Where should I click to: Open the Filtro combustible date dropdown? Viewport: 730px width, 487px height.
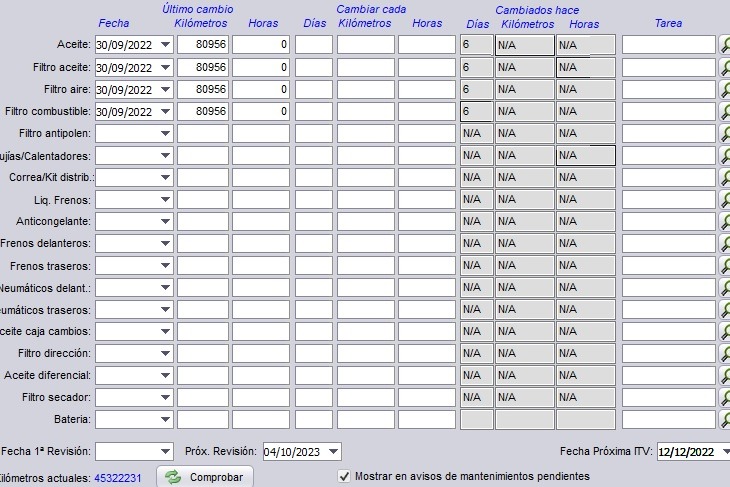(x=165, y=111)
